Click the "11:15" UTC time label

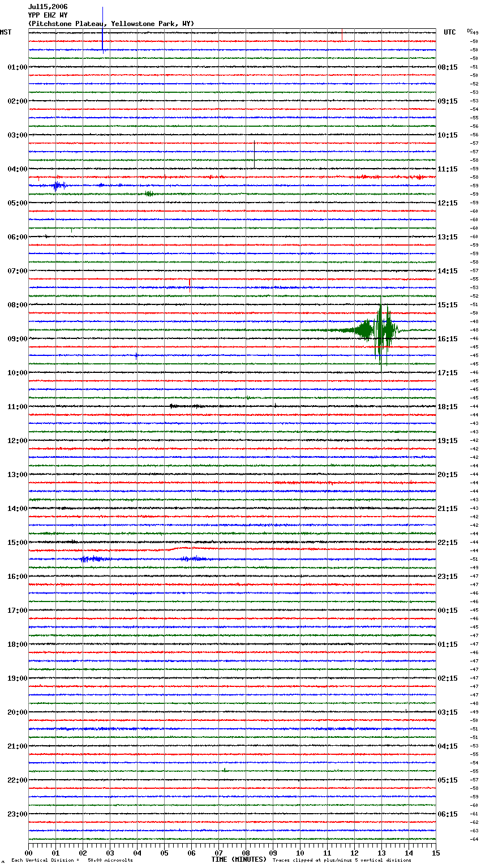click(448, 169)
